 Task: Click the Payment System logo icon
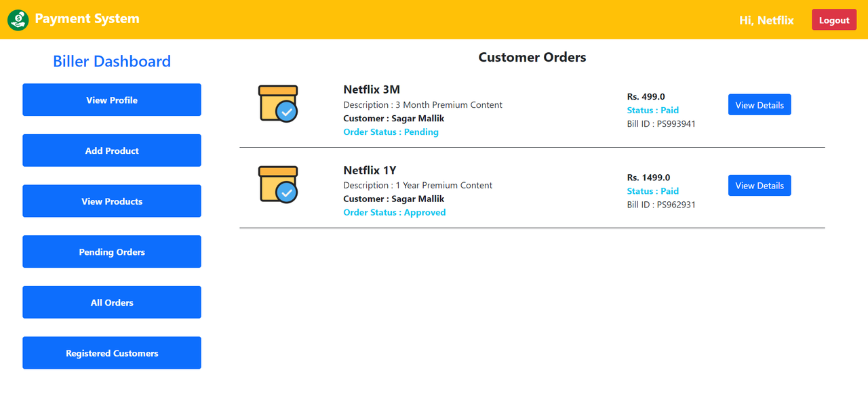(x=18, y=20)
